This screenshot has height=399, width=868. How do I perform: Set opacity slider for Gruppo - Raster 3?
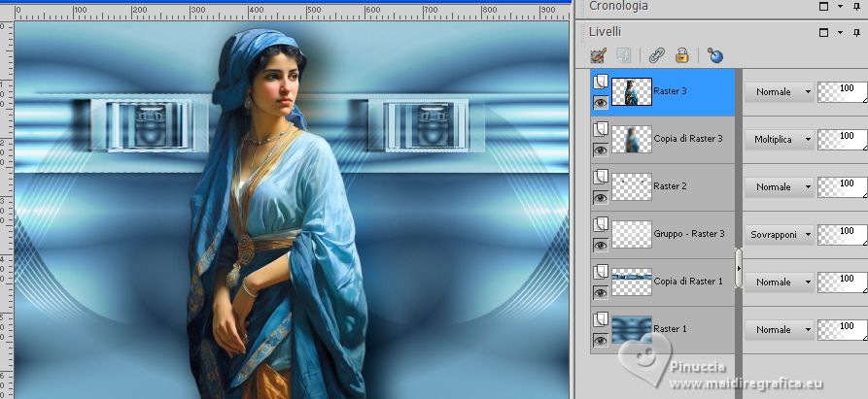[x=843, y=234]
